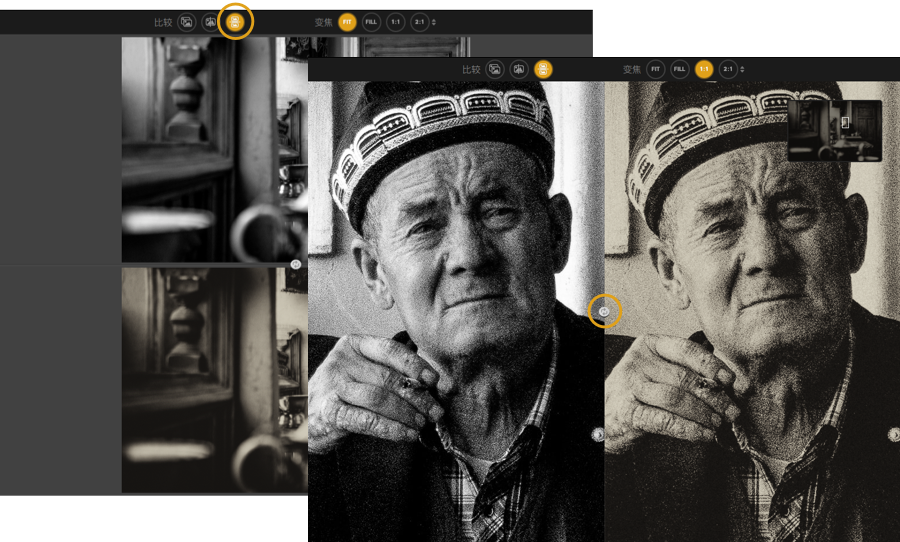Set zoom to FILL in back window
900x542 pixels.
coord(371,22)
